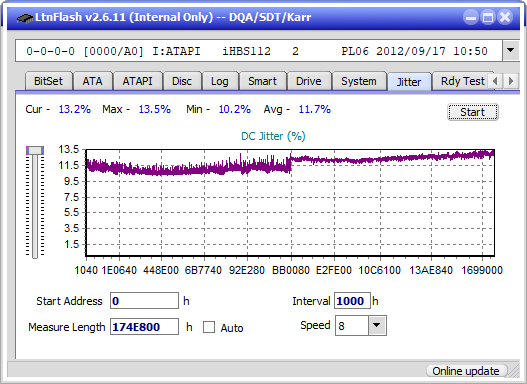Start the jitter measurement

tap(473, 112)
